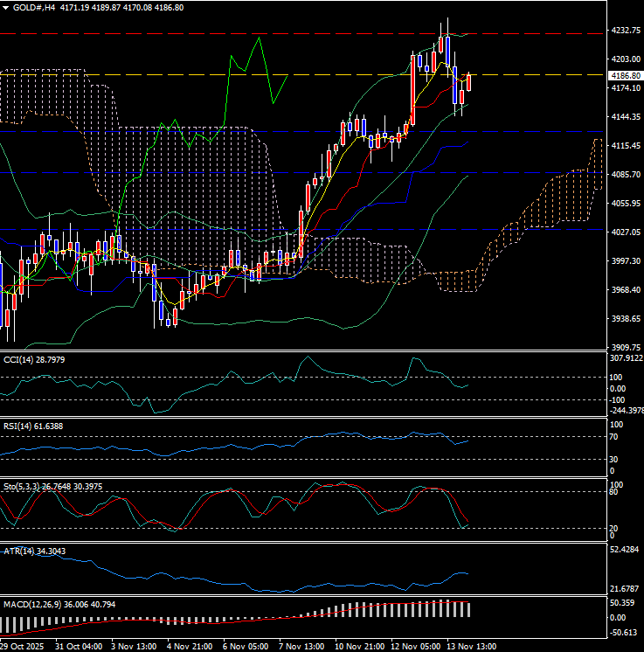The width and height of the screenshot is (644, 652).
Task: Click the current price tag 4186.80
Action: coord(624,76)
